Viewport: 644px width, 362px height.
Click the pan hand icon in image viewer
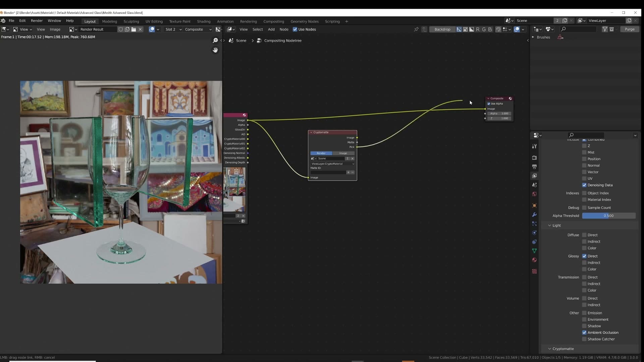215,50
